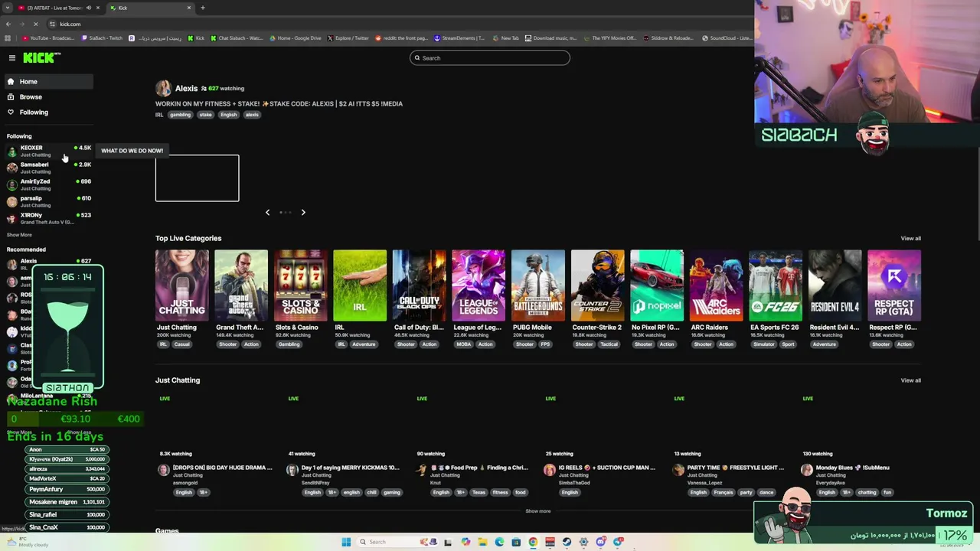Open Home - Google Drive bookmark

click(x=296, y=37)
